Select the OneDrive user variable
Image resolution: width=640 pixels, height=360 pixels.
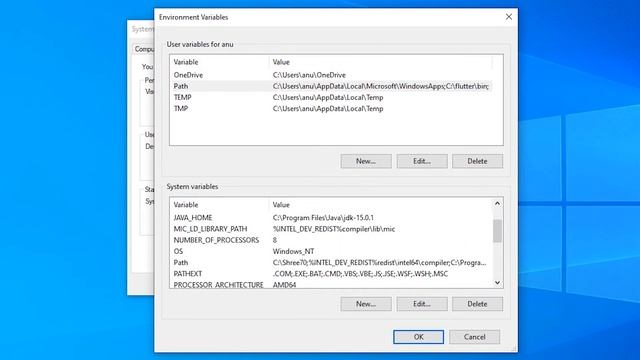click(331, 75)
